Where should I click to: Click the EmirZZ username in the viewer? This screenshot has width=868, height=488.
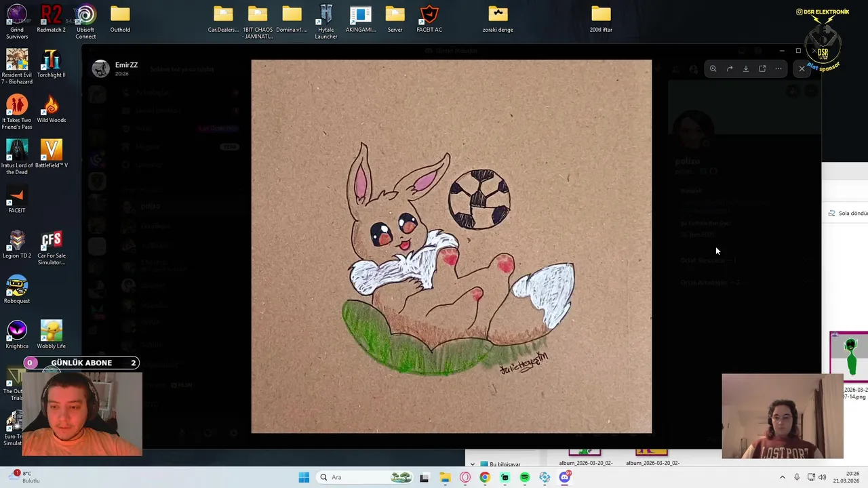coord(126,65)
